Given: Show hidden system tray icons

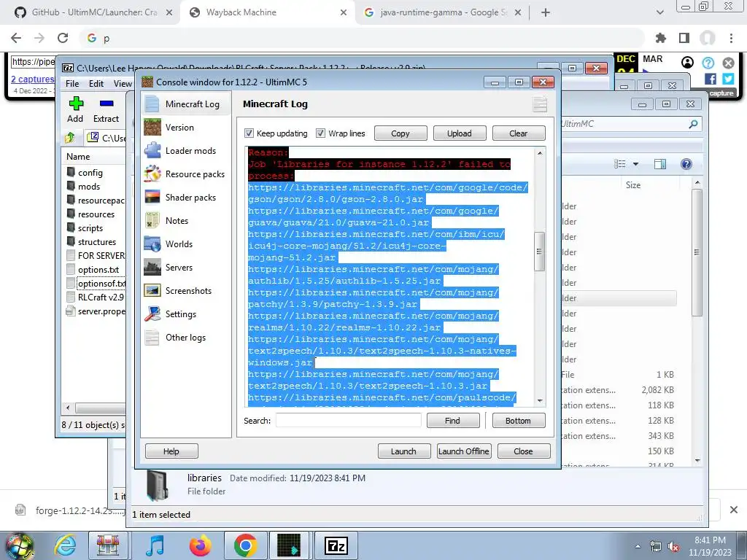Looking at the screenshot, I should (638, 546).
